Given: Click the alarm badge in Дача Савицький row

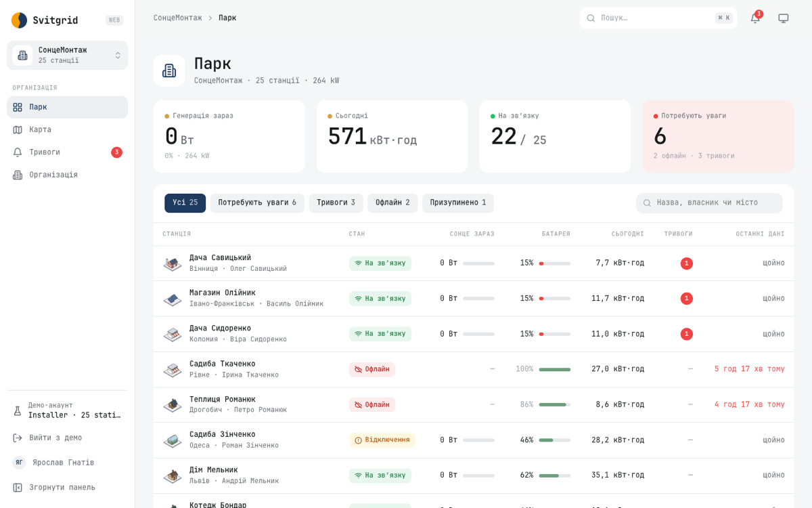Looking at the screenshot, I should click(x=686, y=263).
